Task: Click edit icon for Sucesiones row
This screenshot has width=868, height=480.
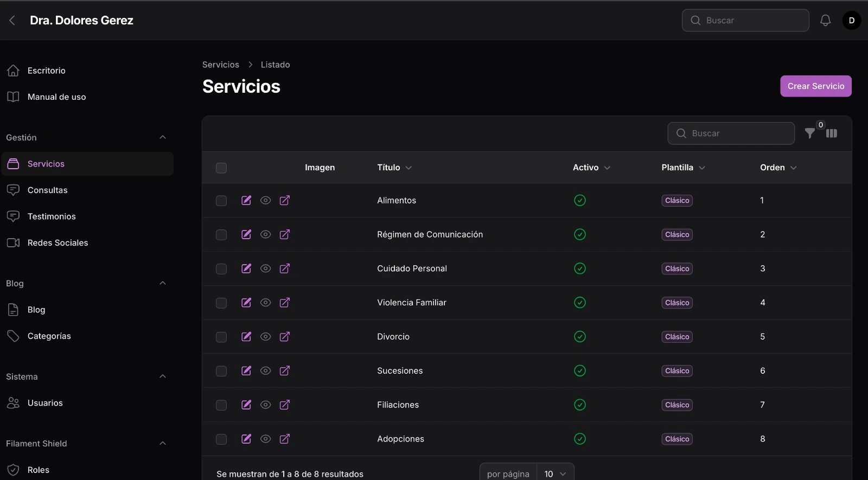Action: [x=246, y=370]
